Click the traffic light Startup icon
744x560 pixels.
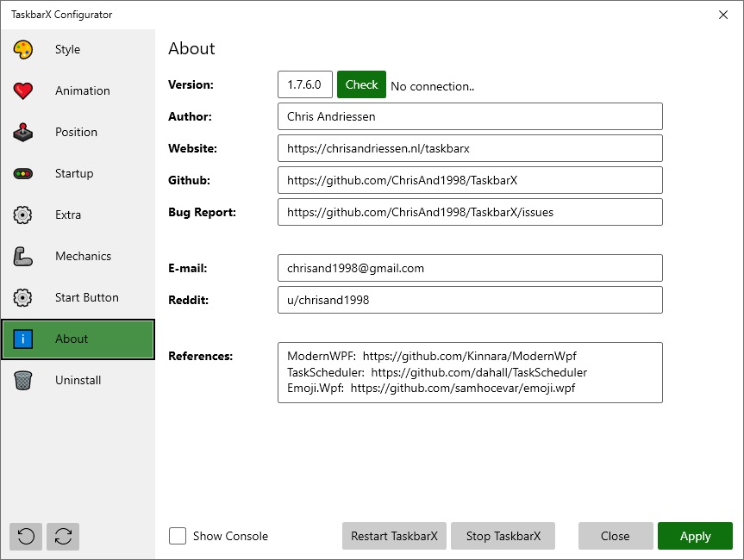tap(22, 173)
